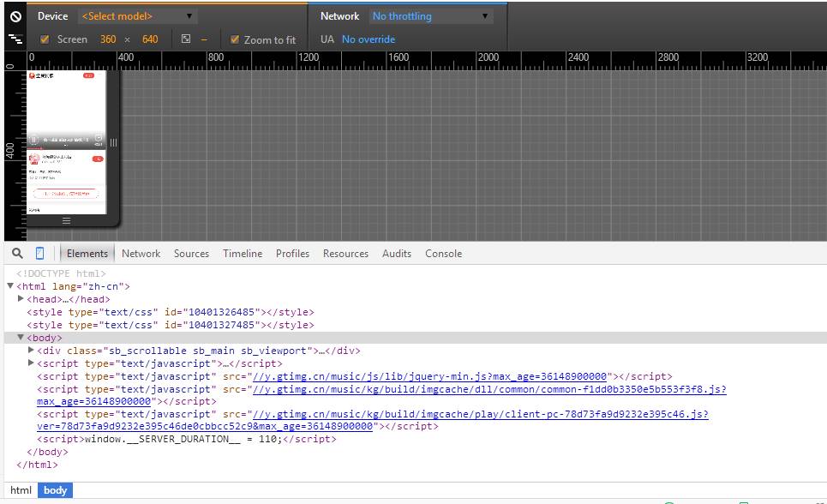Collapse the body node
Image resolution: width=827 pixels, height=504 pixels.
click(21, 337)
